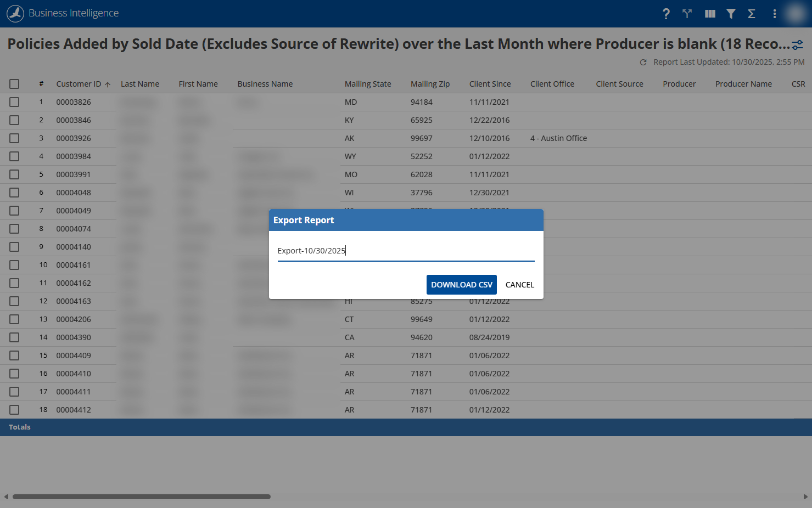The height and width of the screenshot is (508, 812).
Task: Check the row for customer 00004206
Action: [14, 319]
